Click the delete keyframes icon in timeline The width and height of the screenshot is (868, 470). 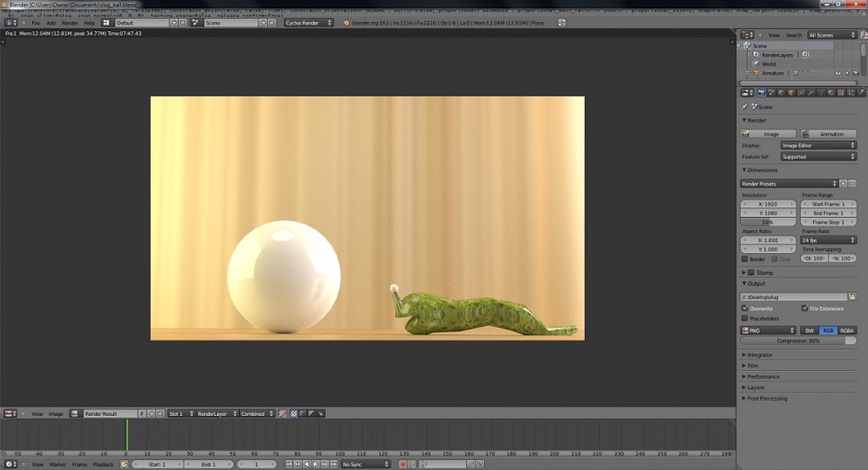pos(480,464)
